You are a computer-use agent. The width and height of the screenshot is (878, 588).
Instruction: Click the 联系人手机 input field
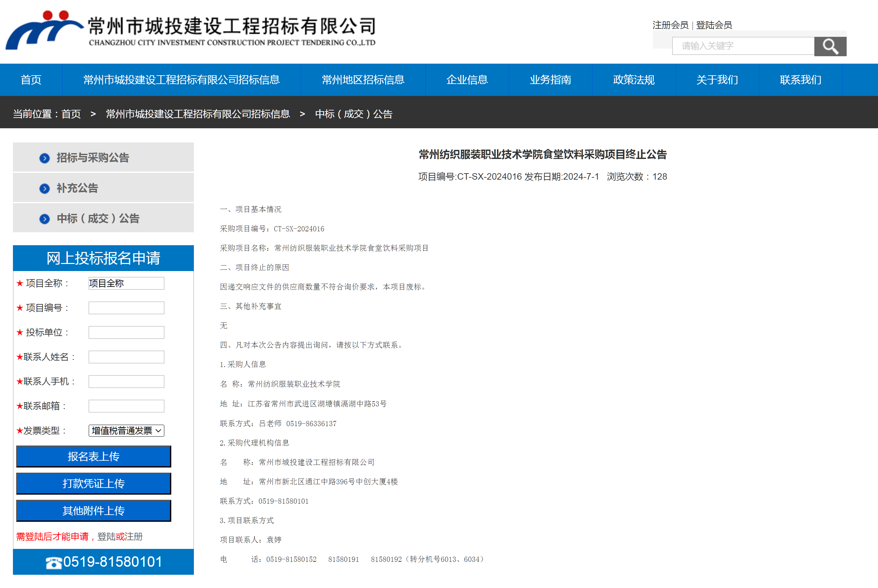pos(126,381)
